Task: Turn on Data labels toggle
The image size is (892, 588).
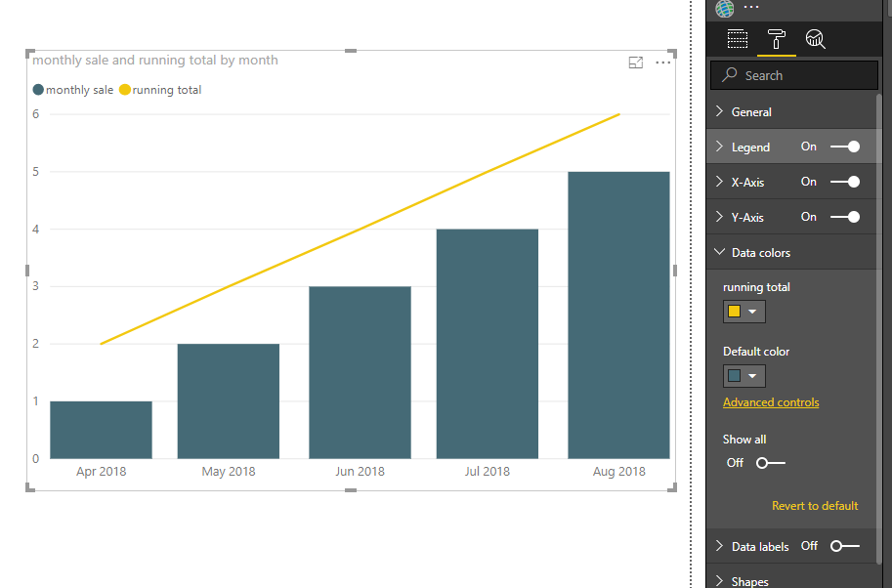Action: (x=845, y=546)
